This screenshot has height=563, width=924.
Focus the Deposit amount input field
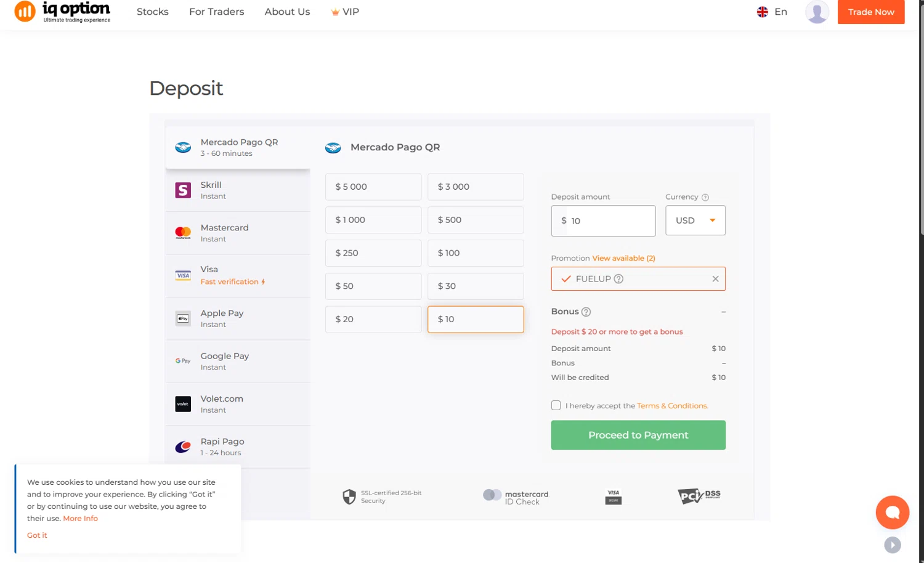pyautogui.click(x=603, y=221)
